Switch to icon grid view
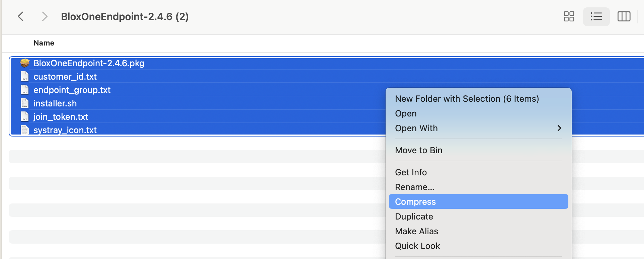 [x=569, y=16]
